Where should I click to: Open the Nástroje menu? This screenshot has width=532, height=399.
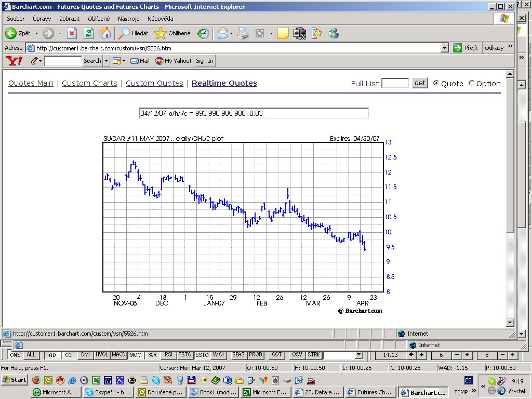click(128, 19)
